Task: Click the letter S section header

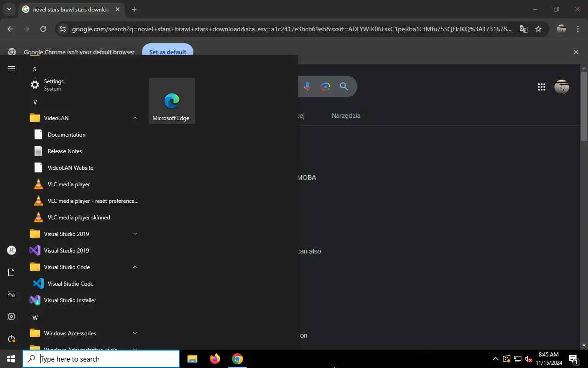Action: click(x=34, y=69)
